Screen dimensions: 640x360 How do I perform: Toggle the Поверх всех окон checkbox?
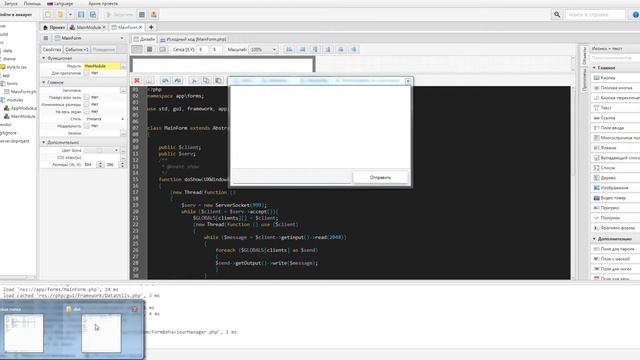(86, 98)
